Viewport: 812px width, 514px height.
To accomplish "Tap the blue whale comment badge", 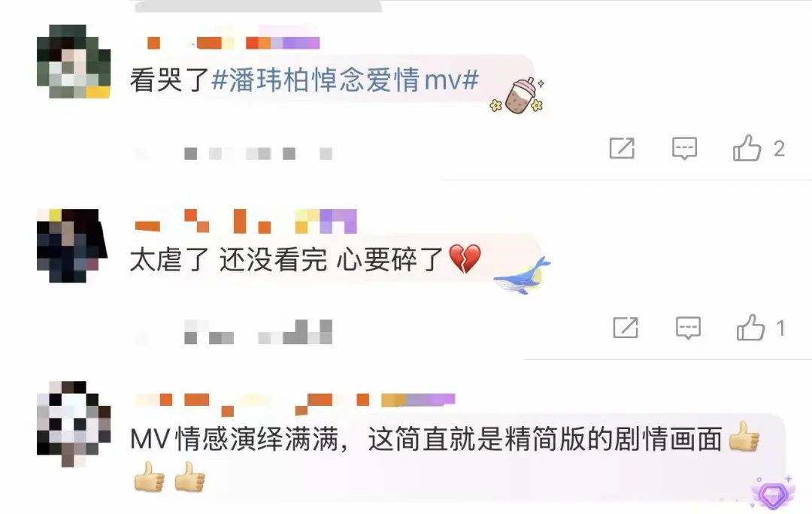I will coord(522,276).
